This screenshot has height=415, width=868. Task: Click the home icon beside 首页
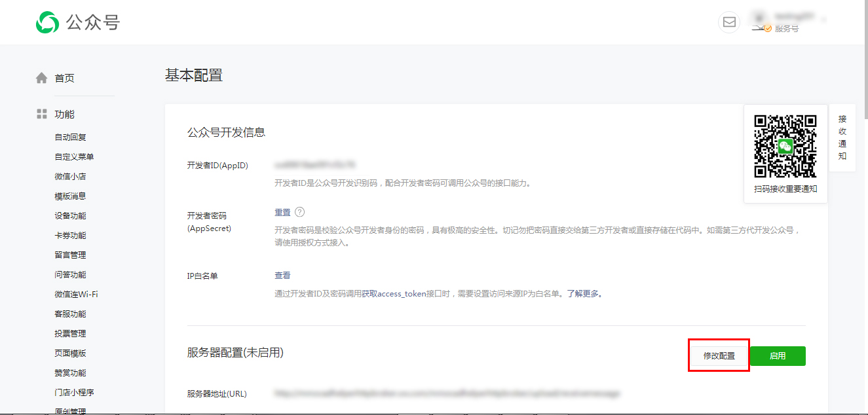click(41, 77)
